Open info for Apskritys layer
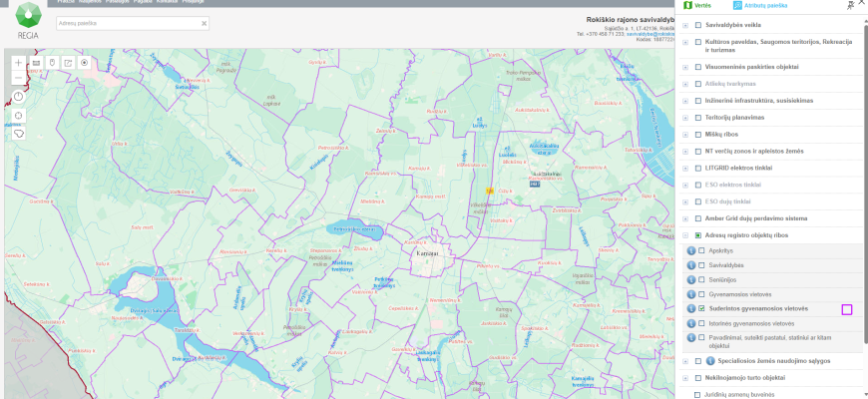 point(690,250)
